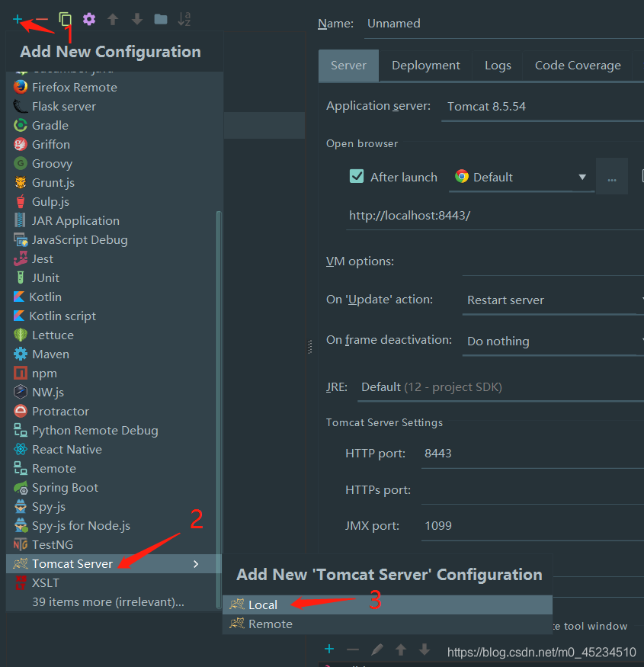
Task: Choose Gradle from the configuration list
Action: tap(115, 126)
